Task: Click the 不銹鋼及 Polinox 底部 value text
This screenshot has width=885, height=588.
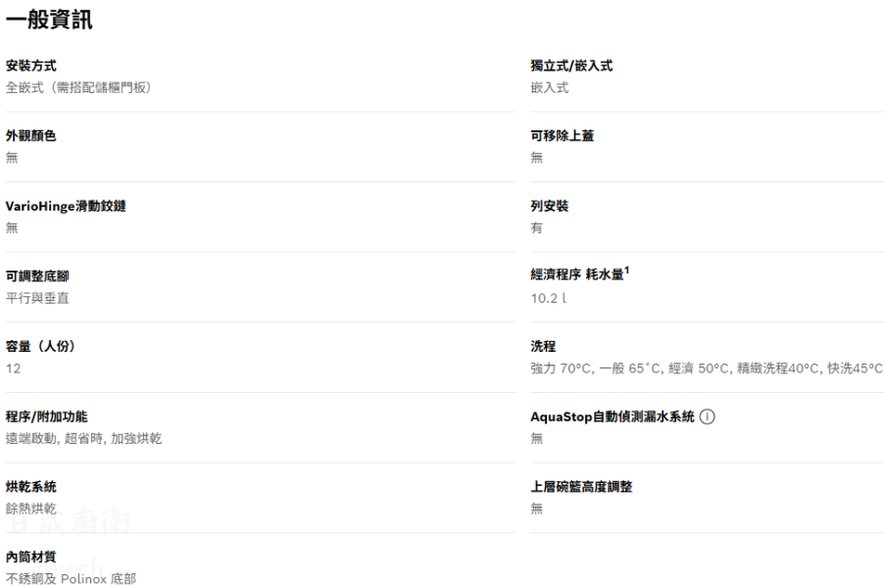Action: (72, 578)
